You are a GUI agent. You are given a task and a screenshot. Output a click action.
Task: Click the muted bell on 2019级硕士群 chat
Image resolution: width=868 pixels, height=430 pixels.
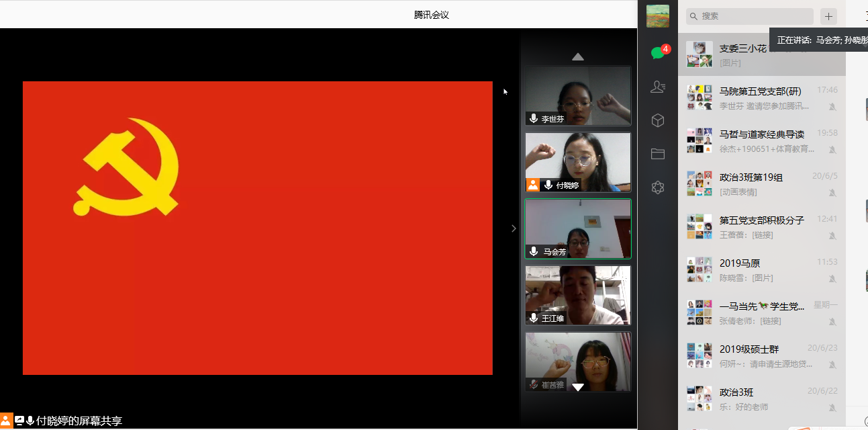(832, 364)
